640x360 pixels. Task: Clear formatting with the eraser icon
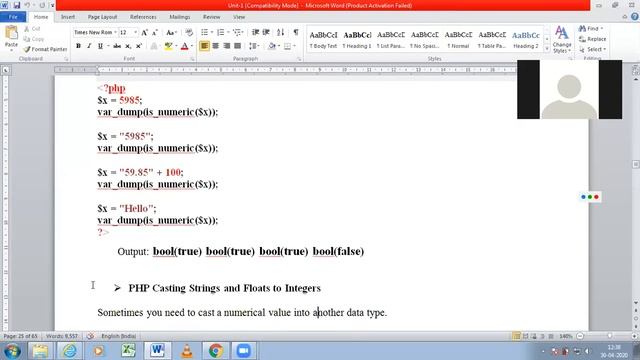point(189,33)
